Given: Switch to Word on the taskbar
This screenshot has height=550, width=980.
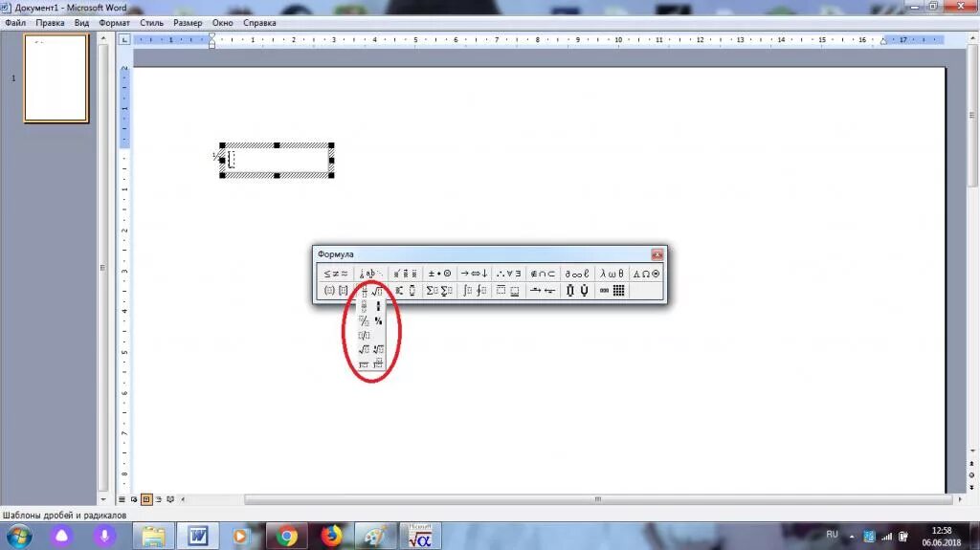Looking at the screenshot, I should 198,537.
